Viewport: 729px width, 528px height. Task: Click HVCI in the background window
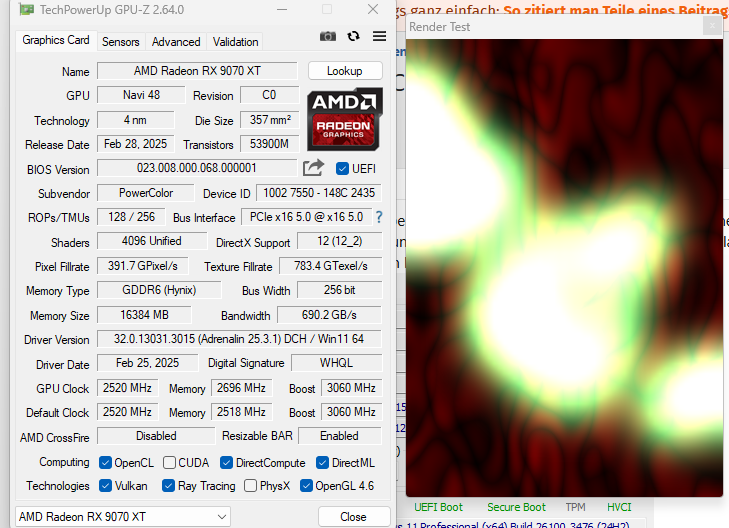(x=619, y=507)
